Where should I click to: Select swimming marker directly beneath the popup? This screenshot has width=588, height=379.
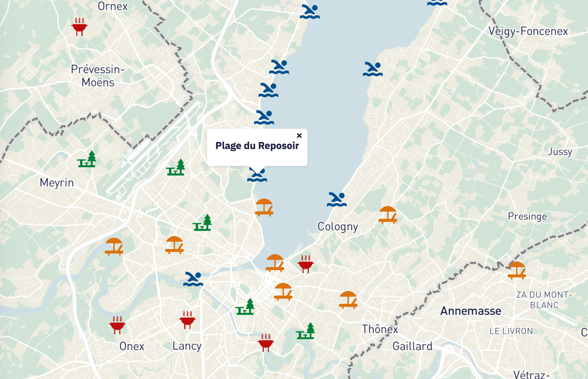click(x=257, y=175)
